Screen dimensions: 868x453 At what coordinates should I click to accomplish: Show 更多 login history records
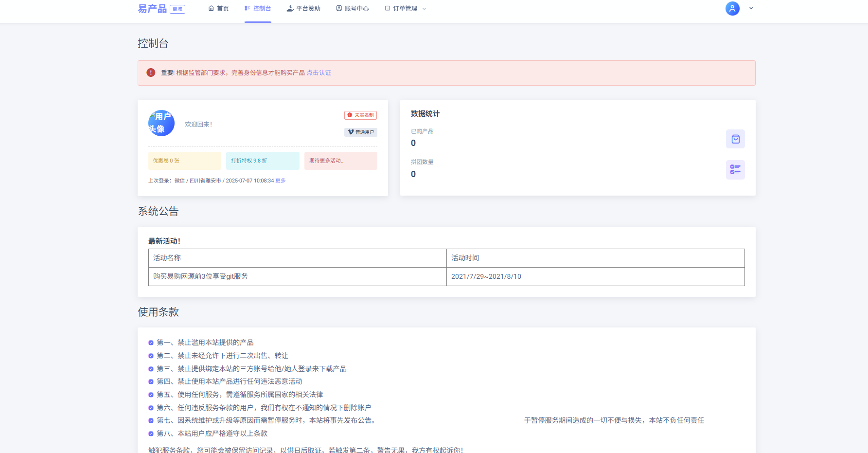(x=281, y=181)
